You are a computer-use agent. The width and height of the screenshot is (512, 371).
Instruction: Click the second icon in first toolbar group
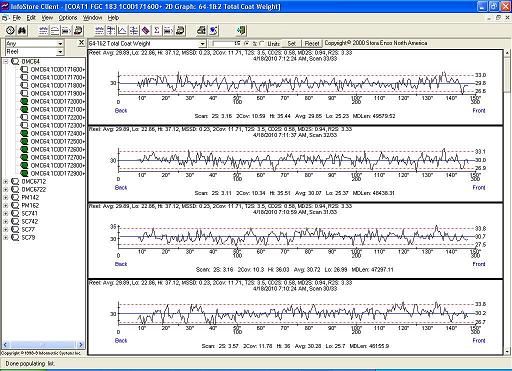pos(55,31)
